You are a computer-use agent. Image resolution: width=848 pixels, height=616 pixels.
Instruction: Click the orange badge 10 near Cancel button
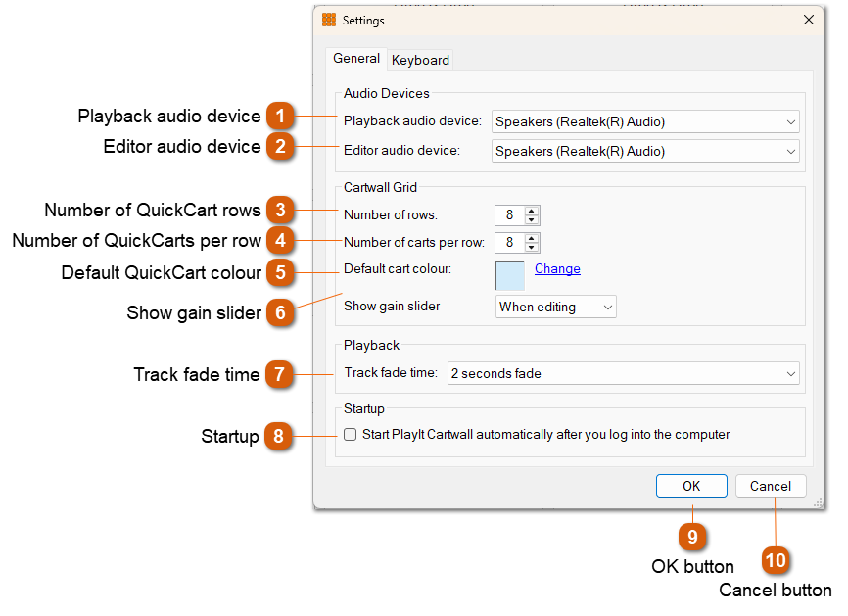[x=776, y=561]
